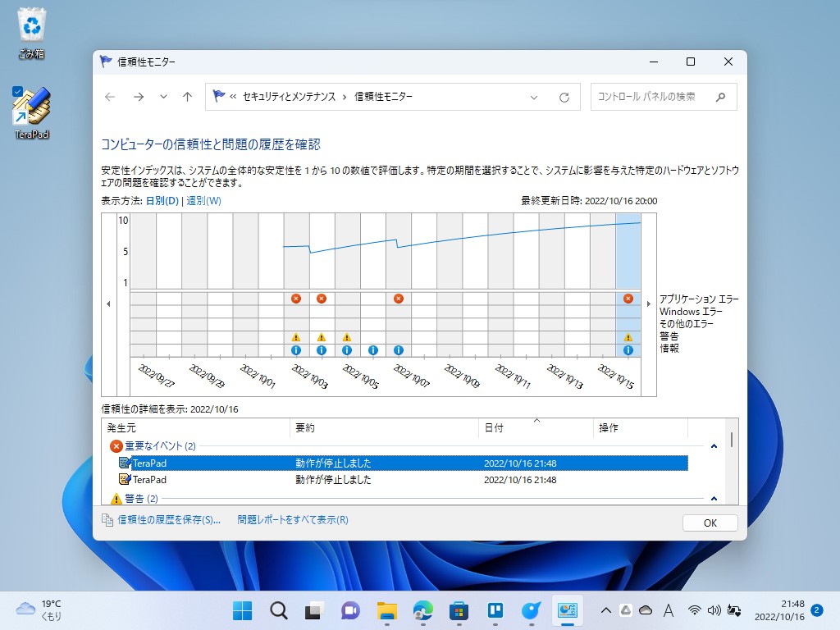The image size is (840, 630).
Task: Click the speaker icon in the system tray
Action: coord(715,610)
